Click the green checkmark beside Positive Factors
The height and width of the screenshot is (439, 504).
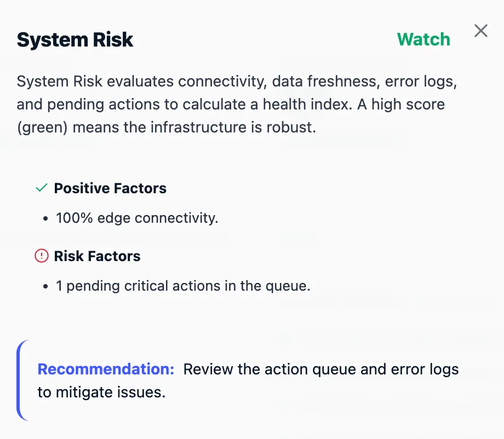(41, 188)
